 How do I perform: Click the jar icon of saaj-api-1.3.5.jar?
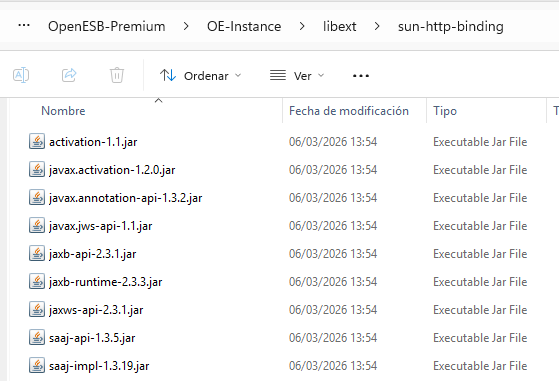click(x=37, y=337)
